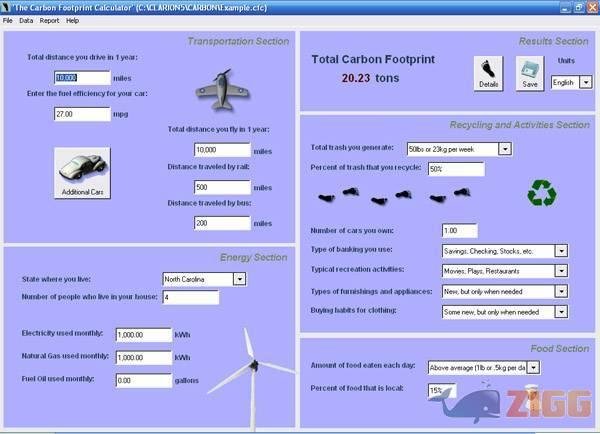This screenshot has width=600, height=434.
Task: Click the Details footprint icon button
Action: (x=488, y=73)
